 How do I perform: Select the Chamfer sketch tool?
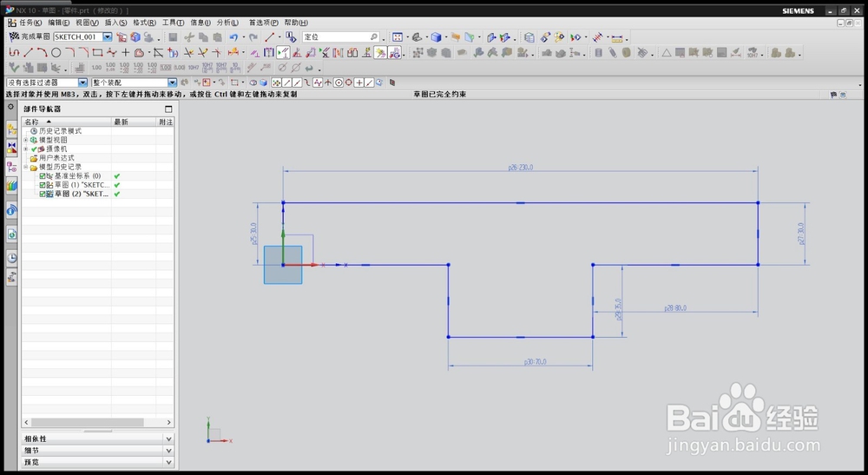[x=83, y=53]
